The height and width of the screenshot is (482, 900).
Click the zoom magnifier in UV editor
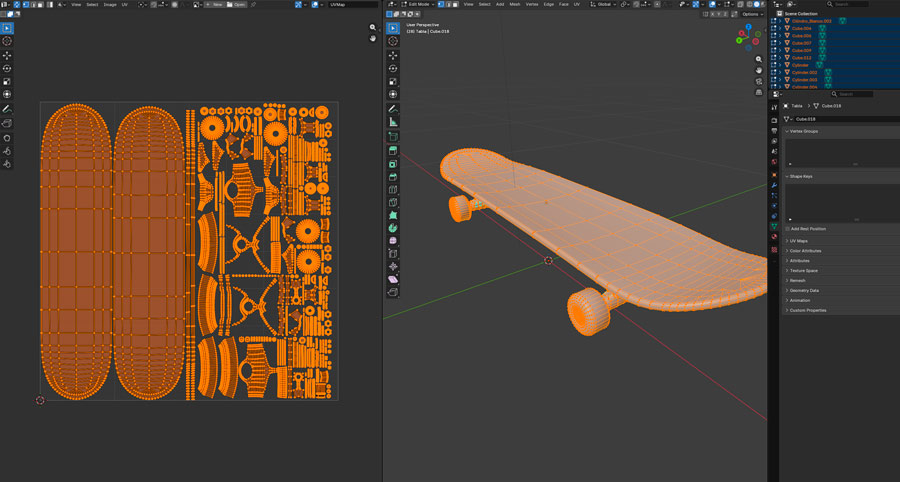pyautogui.click(x=373, y=28)
